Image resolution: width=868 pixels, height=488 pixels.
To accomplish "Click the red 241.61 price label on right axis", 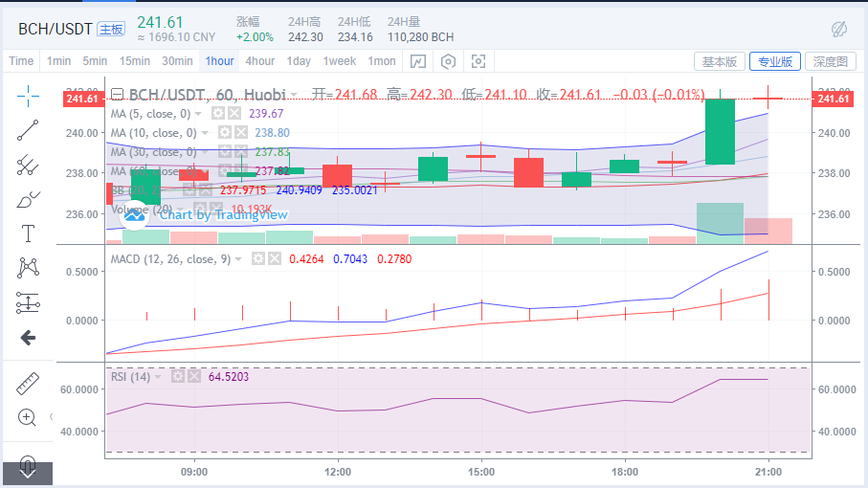I will point(834,100).
